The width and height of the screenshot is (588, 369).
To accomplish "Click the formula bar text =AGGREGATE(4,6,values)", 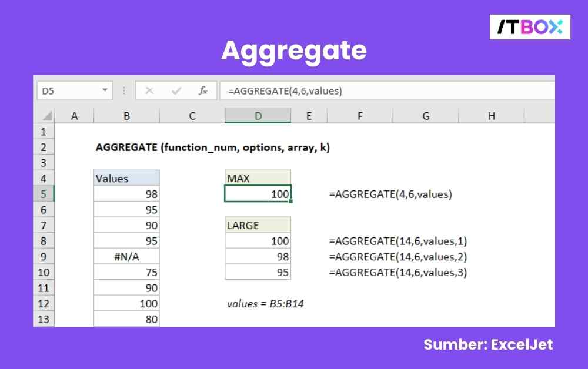I will point(285,91).
